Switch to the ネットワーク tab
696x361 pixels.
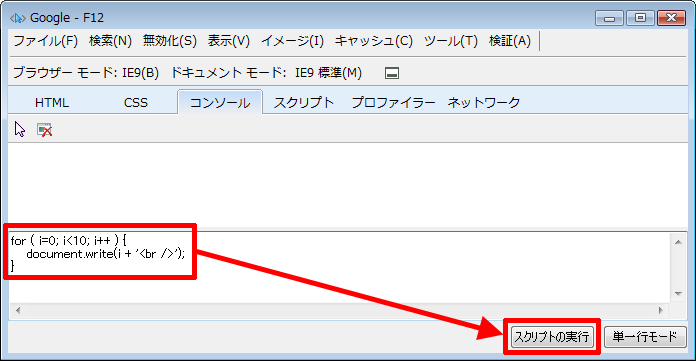[x=483, y=103]
